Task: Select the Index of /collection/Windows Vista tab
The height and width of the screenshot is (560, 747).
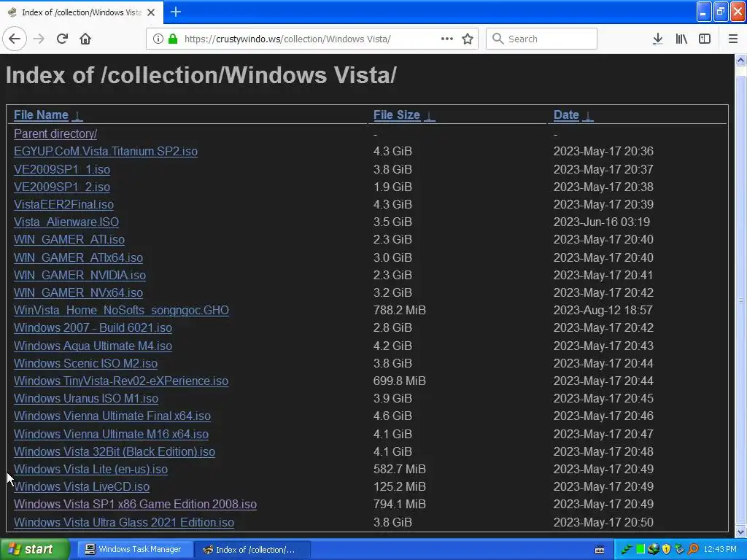Action: pos(82,12)
